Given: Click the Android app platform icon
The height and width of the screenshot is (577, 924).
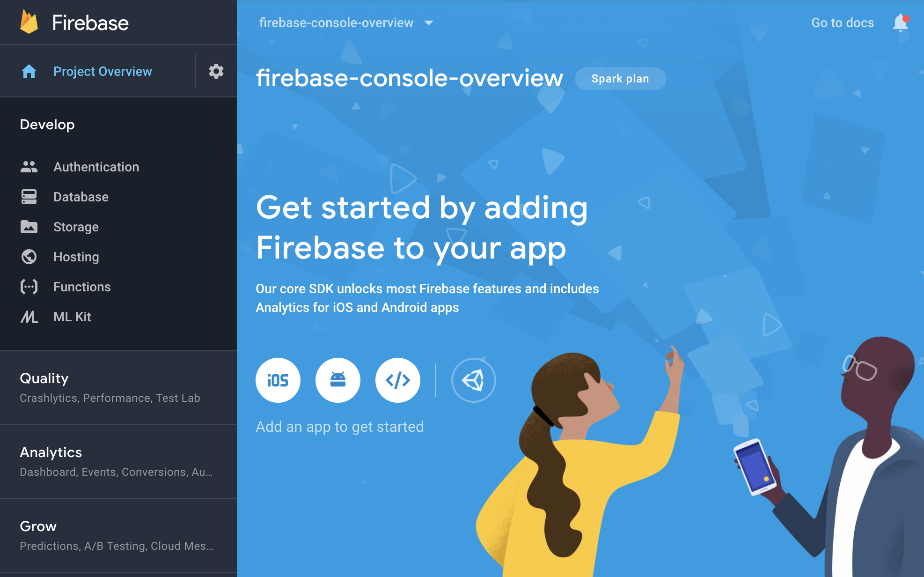Looking at the screenshot, I should (338, 379).
